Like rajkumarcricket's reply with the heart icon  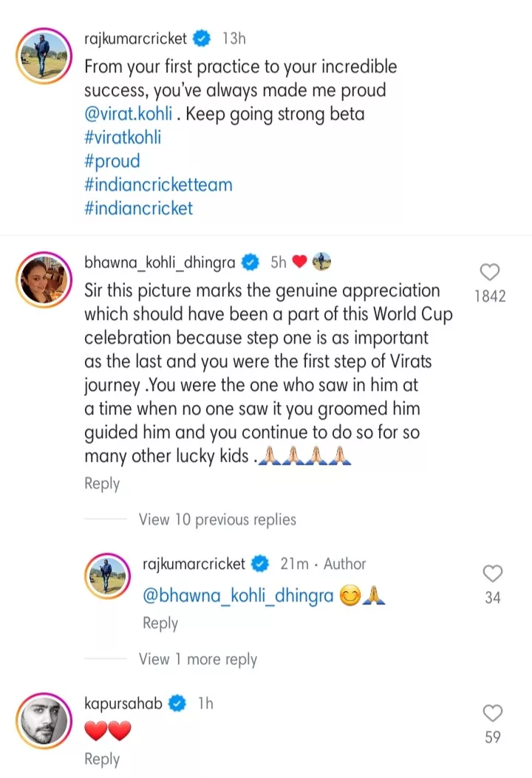(492, 573)
